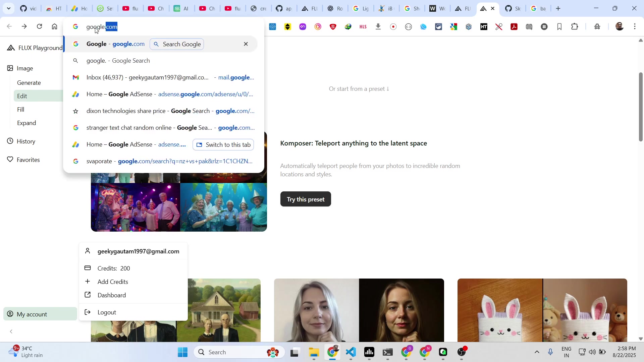Select Expand in the sidebar
Screen dimensions: 644x362
coord(26,123)
